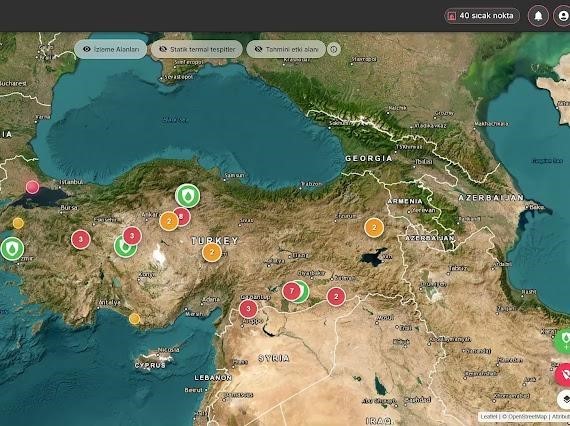Click the green shield add-area floating button
Viewport: 570px width, 426px height.
(x=562, y=341)
